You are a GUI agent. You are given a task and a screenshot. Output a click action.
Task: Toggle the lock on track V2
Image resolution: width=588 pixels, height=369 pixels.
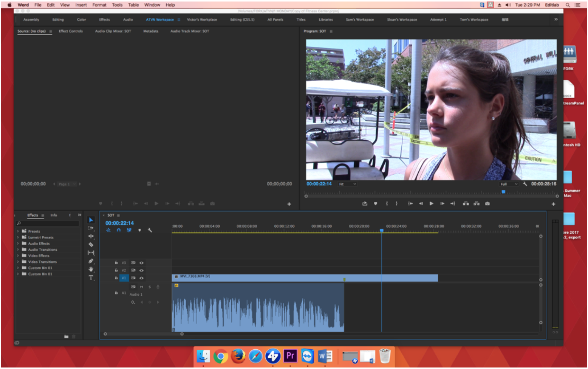point(116,270)
